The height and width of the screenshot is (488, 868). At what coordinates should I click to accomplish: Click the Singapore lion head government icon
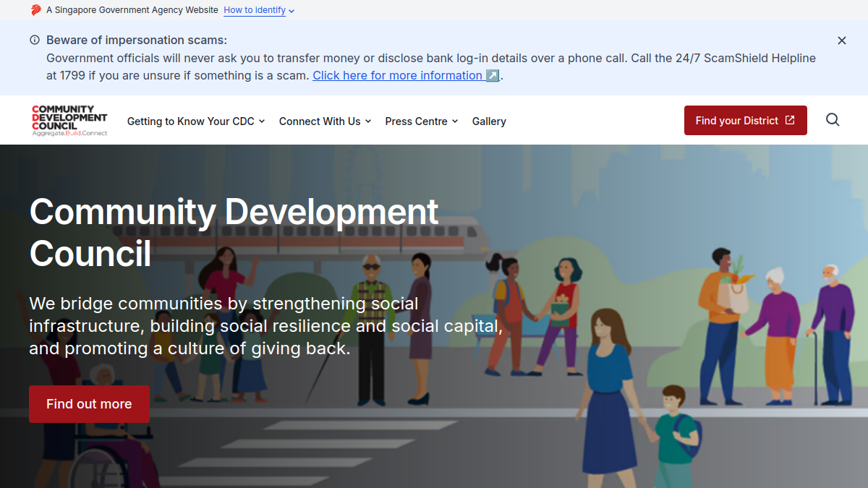(x=36, y=10)
